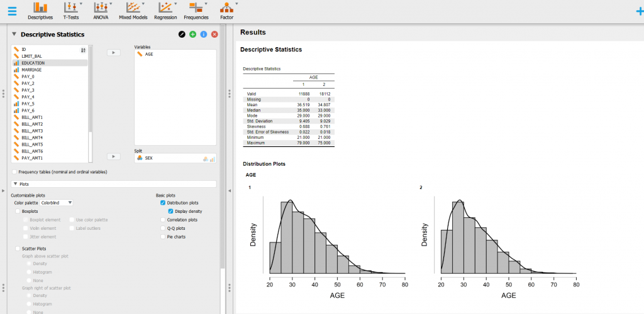Select AGE in the Variables box

click(175, 54)
